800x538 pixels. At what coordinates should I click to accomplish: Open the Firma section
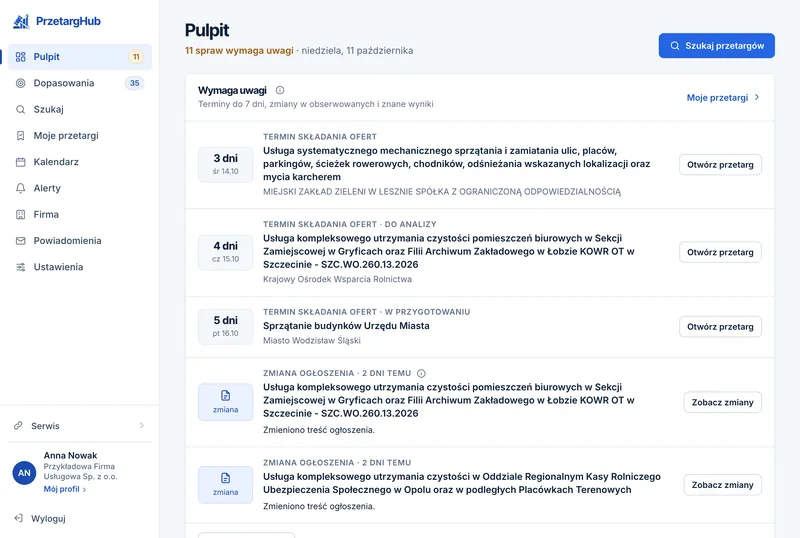click(x=80, y=214)
